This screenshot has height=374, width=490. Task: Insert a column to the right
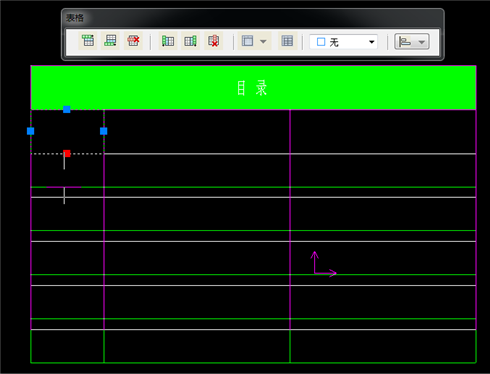point(190,41)
